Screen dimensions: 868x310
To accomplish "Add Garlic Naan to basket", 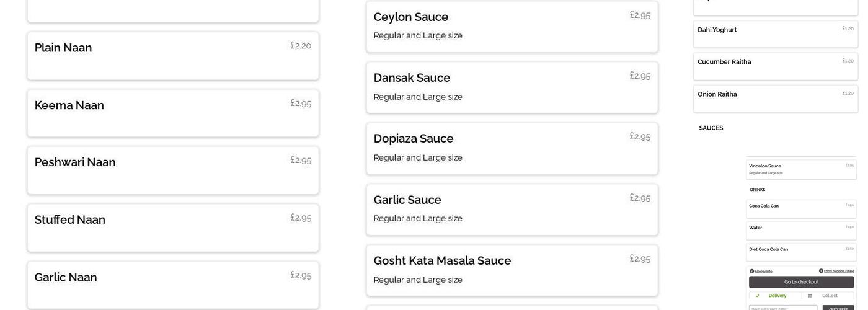I will point(173,285).
